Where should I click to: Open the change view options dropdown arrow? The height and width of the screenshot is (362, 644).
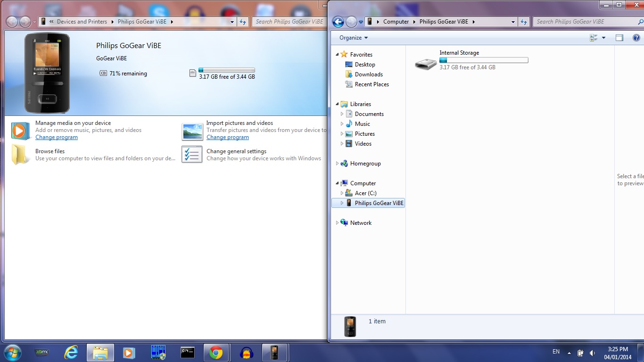point(603,38)
